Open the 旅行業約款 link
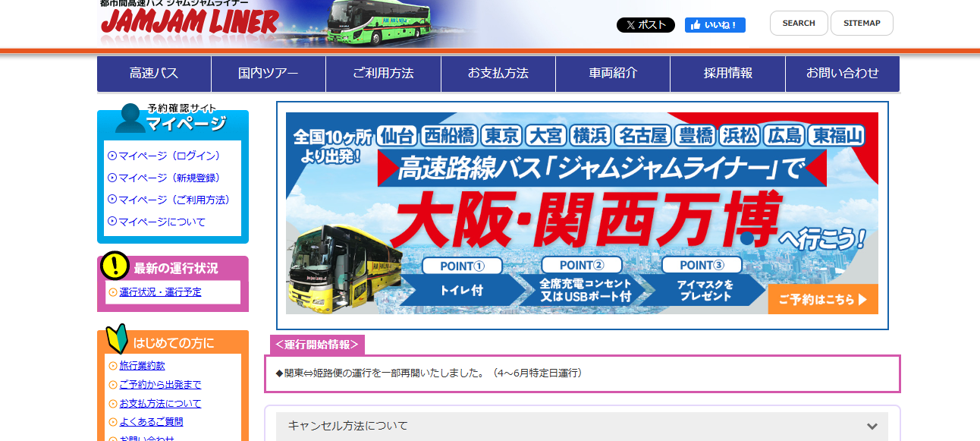The width and height of the screenshot is (980, 441). [x=142, y=366]
